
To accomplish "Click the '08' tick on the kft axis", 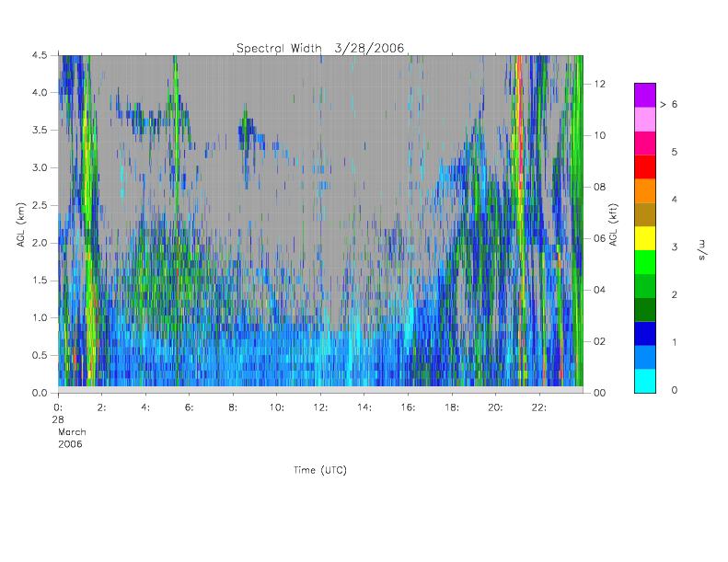I will [x=600, y=187].
